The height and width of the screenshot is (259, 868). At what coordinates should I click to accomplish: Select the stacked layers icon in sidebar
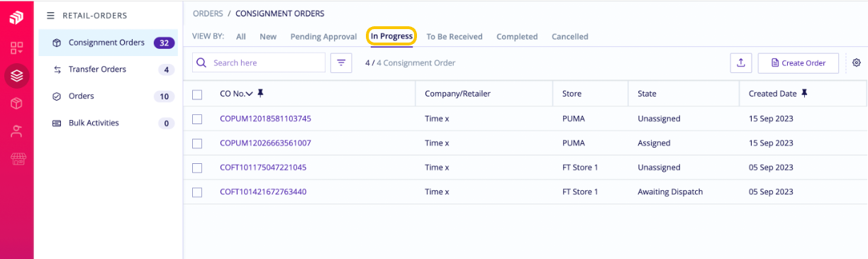point(16,75)
